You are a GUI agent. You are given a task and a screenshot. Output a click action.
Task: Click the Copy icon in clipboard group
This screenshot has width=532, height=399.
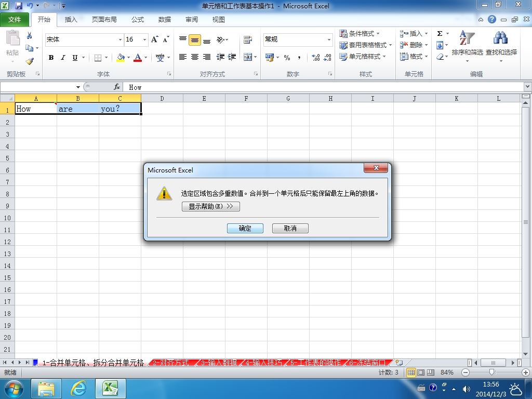pos(30,48)
